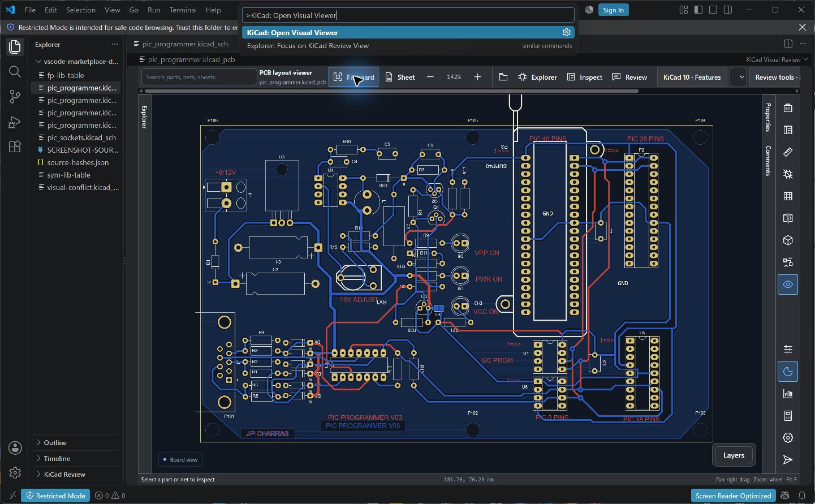Click the grid table icon in right toolbar

tap(788, 196)
